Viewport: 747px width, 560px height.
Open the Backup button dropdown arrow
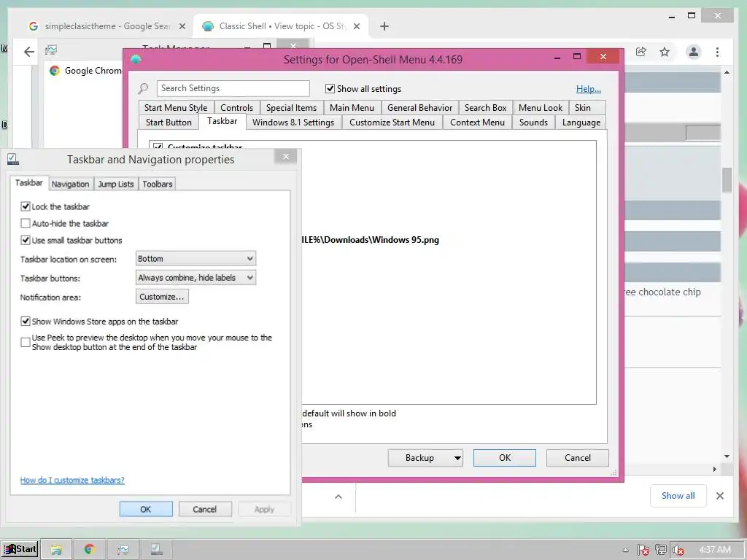pyautogui.click(x=457, y=458)
